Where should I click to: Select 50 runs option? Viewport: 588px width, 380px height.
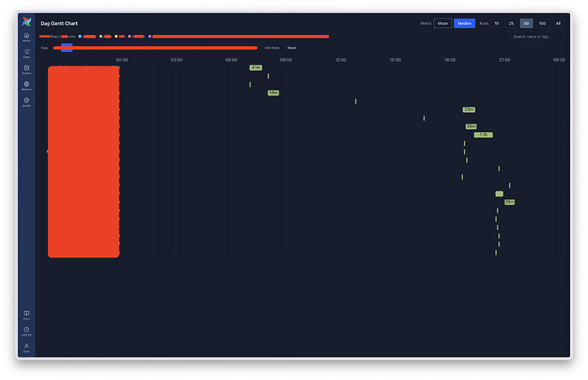pyautogui.click(x=527, y=23)
